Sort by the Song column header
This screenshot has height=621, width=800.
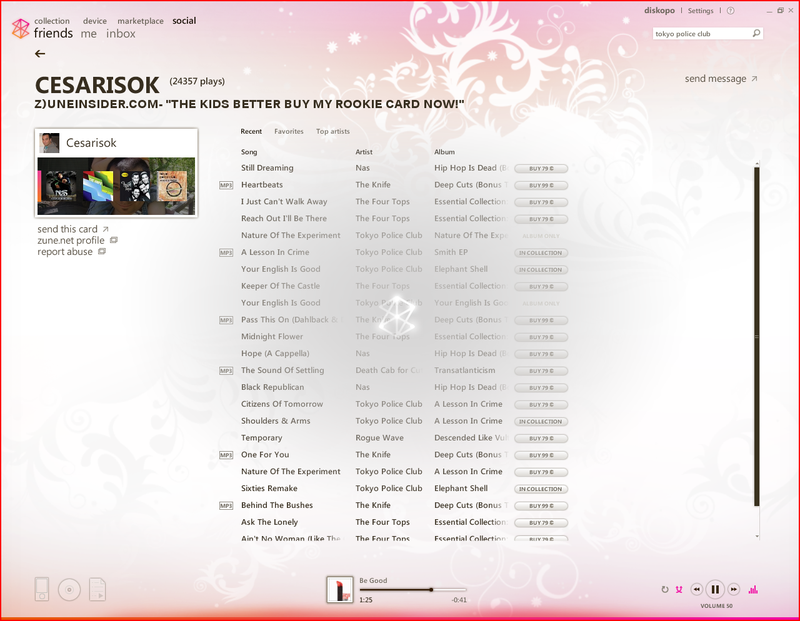click(249, 152)
